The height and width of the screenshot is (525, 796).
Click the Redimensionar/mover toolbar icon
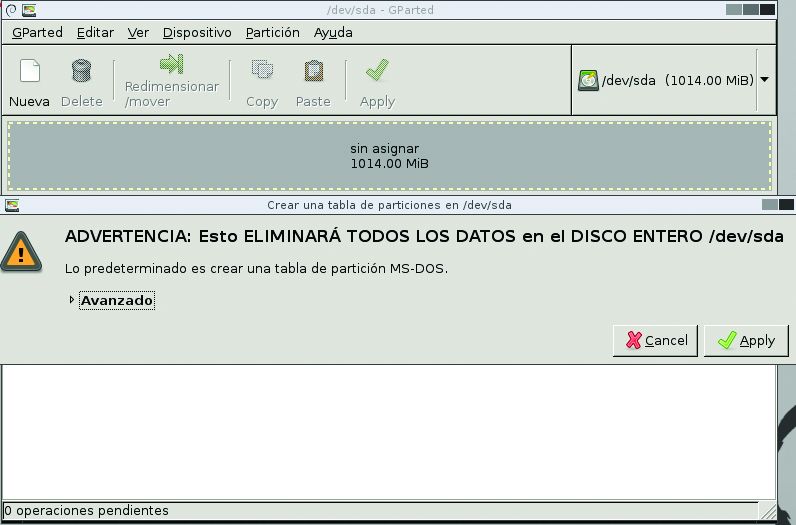point(172,64)
